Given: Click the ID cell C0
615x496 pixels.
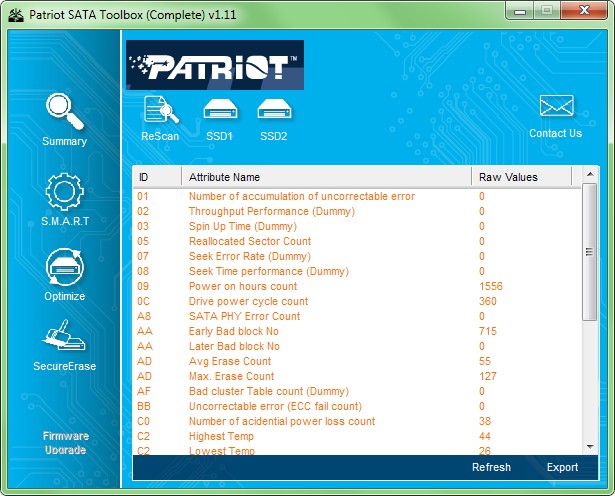Looking at the screenshot, I should coord(144,421).
